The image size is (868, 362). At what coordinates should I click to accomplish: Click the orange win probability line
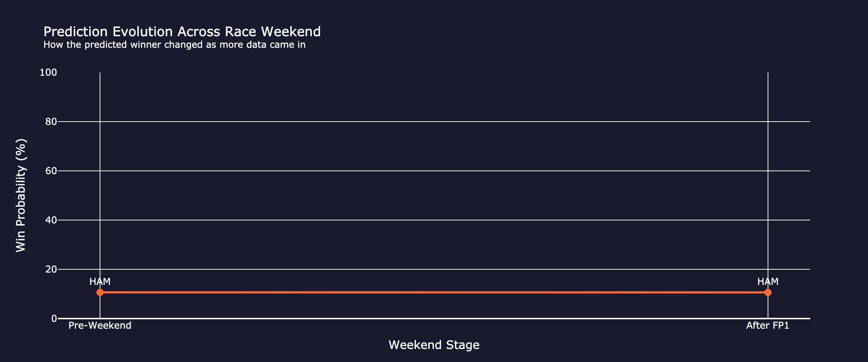coord(434,292)
